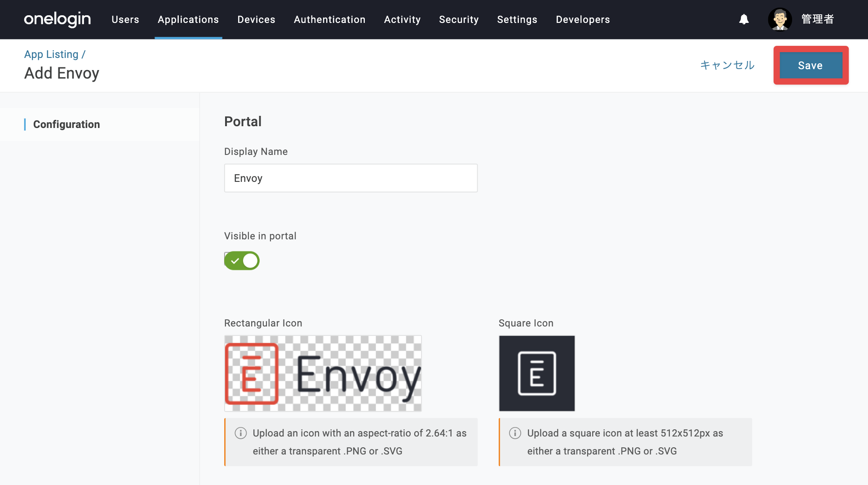Click the info icon under Rectangular Icon
The height and width of the screenshot is (485, 868).
click(241, 433)
